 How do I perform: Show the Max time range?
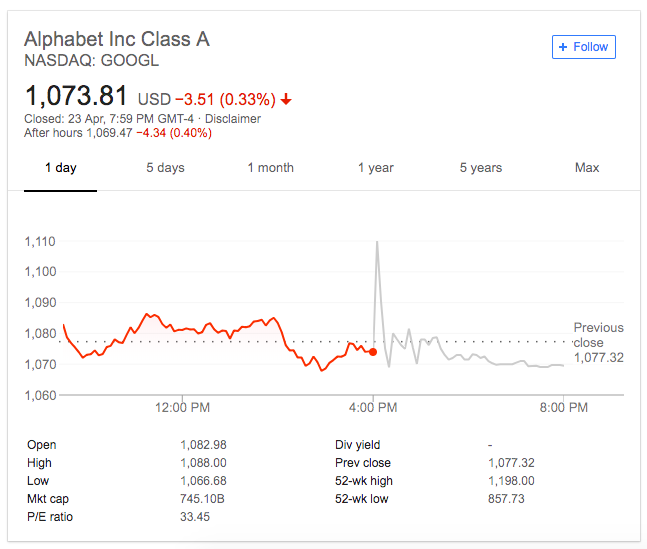587,168
